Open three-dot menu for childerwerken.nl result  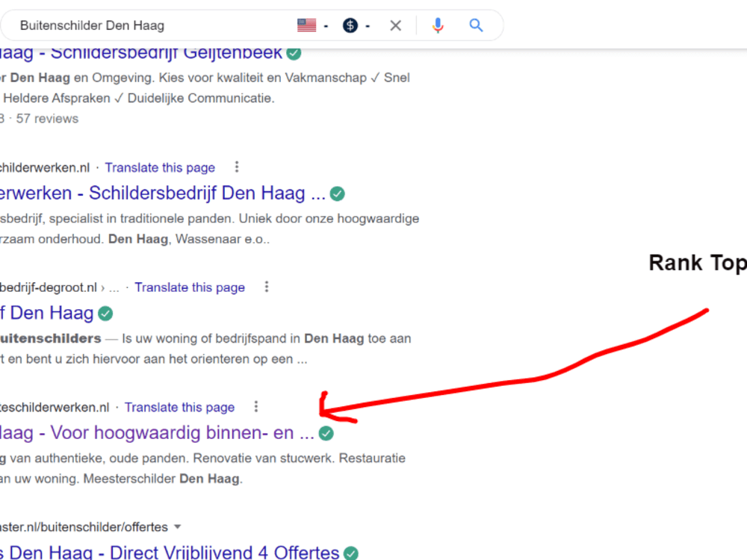[237, 167]
